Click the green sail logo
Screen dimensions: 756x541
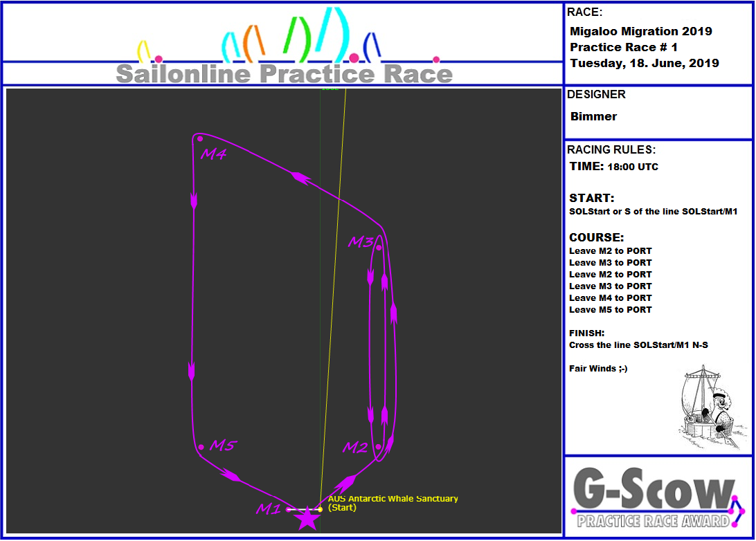[296, 39]
